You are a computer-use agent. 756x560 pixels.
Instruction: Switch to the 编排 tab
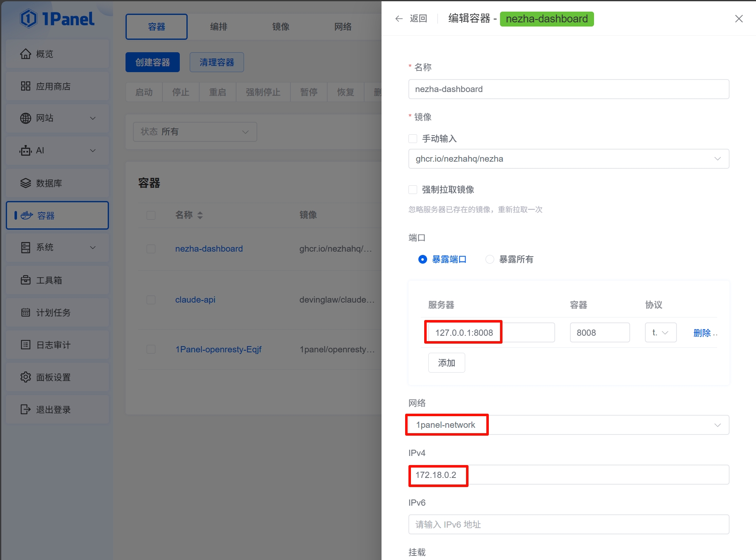(x=219, y=27)
